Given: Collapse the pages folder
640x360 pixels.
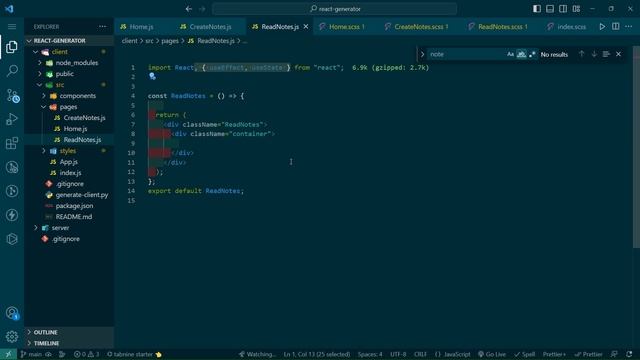Looking at the screenshot, I should pos(44,107).
